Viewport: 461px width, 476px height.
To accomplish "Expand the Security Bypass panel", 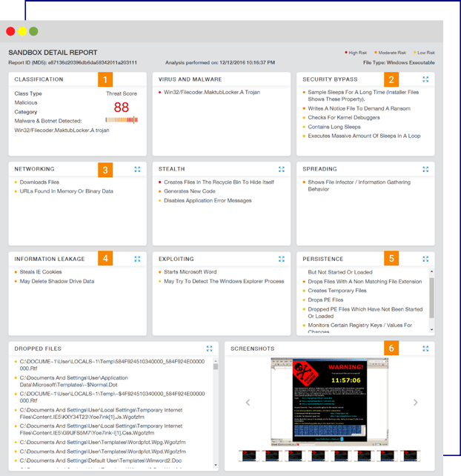I will (425, 79).
